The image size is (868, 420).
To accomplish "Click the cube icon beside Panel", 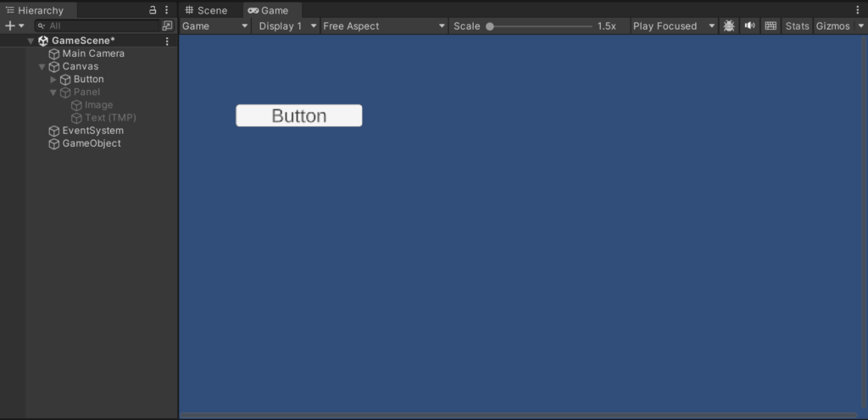I will 65,92.
